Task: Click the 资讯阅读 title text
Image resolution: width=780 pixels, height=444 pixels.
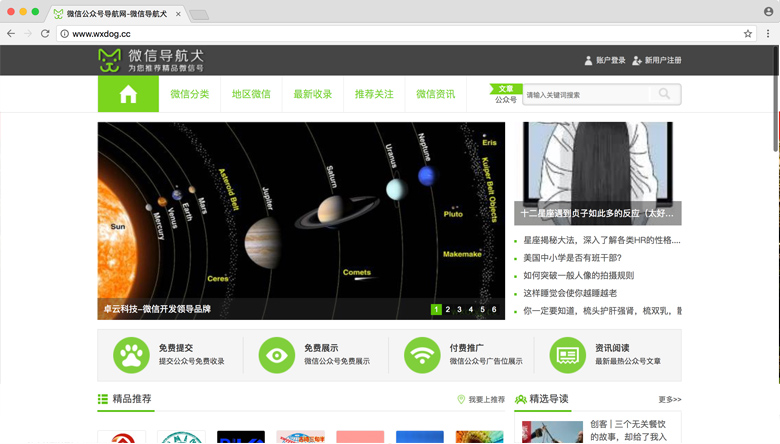Action: pos(612,348)
